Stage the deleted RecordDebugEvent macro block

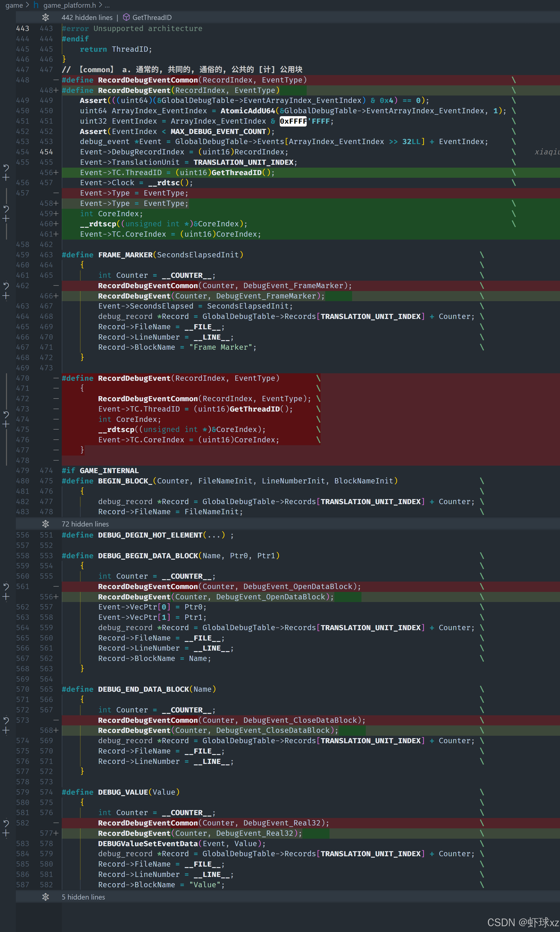[6, 425]
